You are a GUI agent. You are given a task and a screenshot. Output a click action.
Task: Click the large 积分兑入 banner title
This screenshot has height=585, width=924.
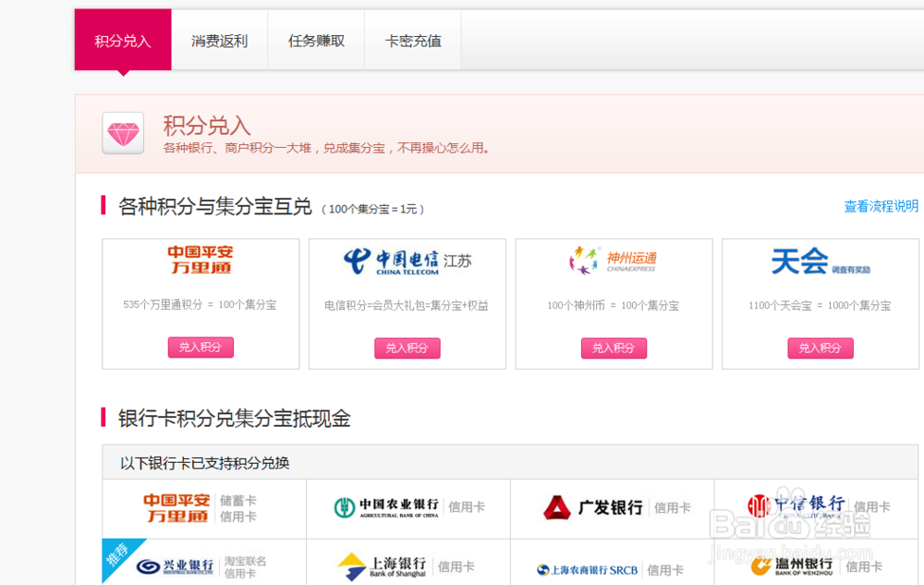coord(207,126)
